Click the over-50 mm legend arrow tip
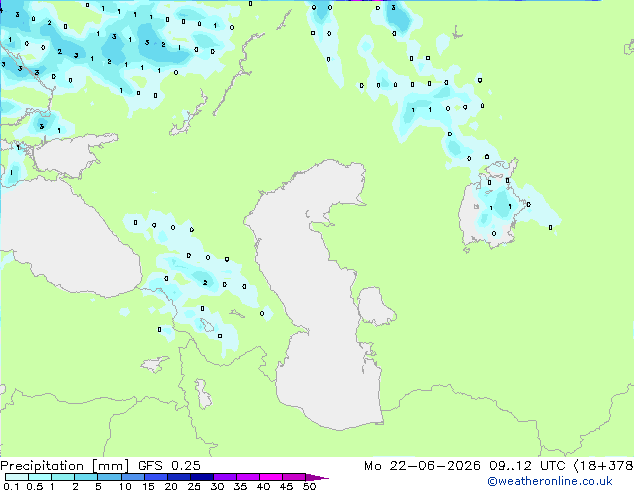This screenshot has height=490, width=634. [x=317, y=477]
